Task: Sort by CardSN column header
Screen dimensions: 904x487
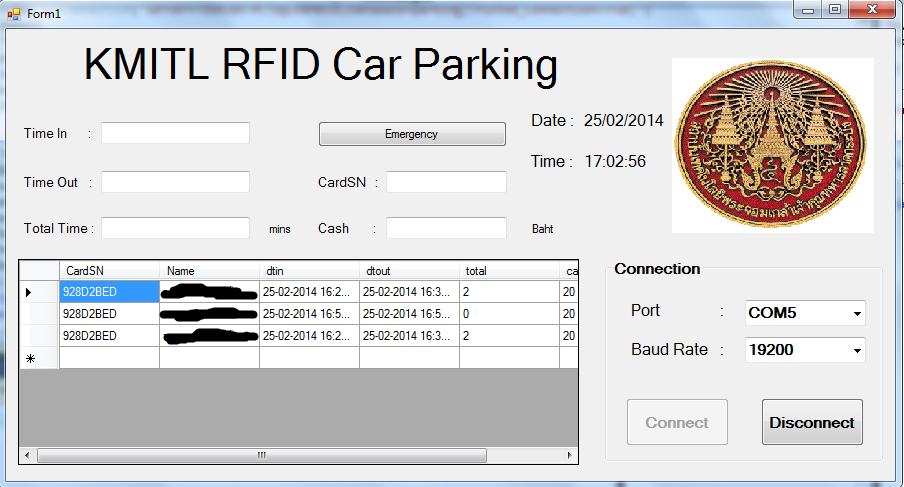Action: coord(109,270)
